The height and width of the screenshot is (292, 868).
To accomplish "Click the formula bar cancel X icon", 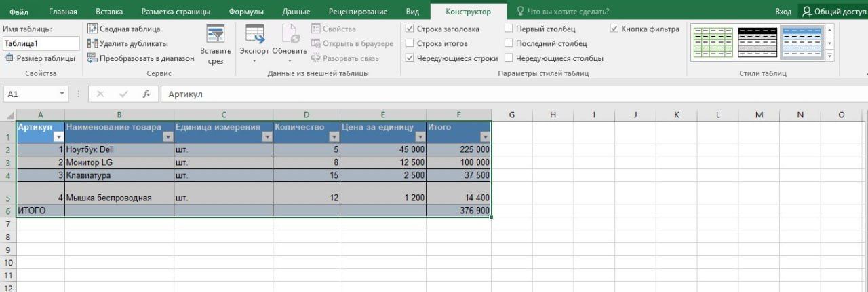I will pos(100,94).
